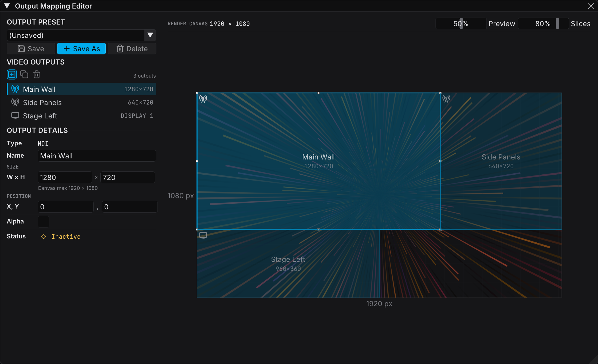This screenshot has width=598, height=364.
Task: Click the NDI type value
Action: click(x=43, y=143)
